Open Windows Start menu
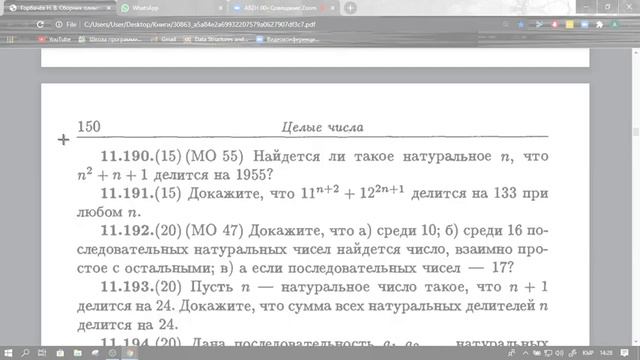 (8, 353)
